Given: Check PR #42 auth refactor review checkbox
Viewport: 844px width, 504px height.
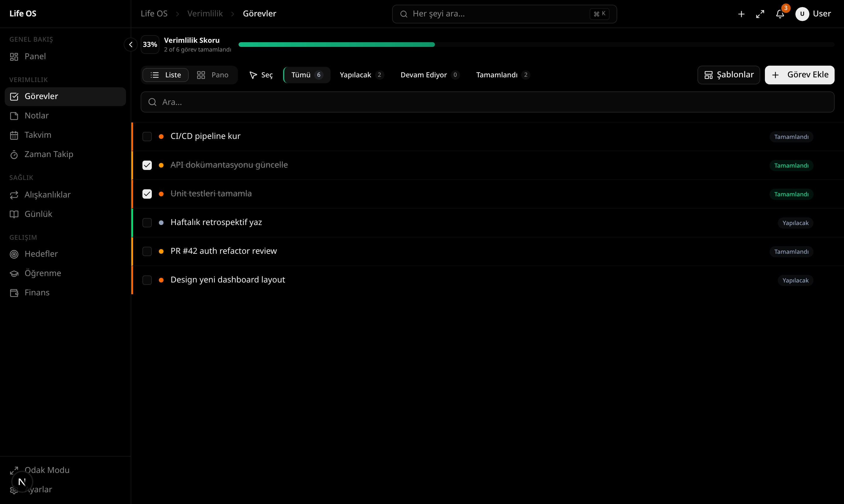Looking at the screenshot, I should pos(147,251).
